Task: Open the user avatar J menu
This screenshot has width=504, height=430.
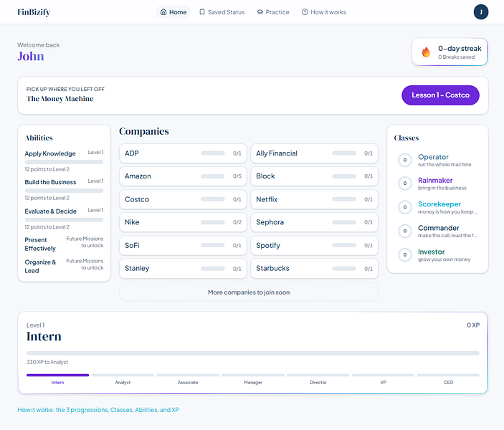Action: 481,12
